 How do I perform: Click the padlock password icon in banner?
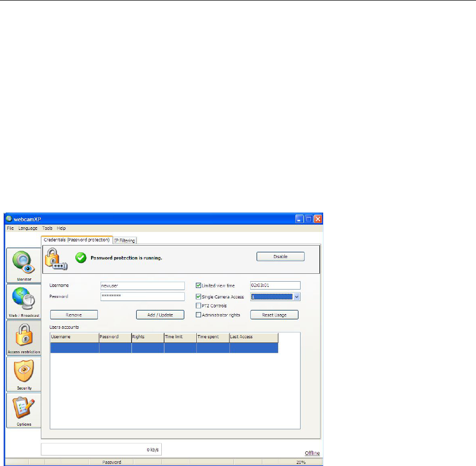[x=56, y=259]
